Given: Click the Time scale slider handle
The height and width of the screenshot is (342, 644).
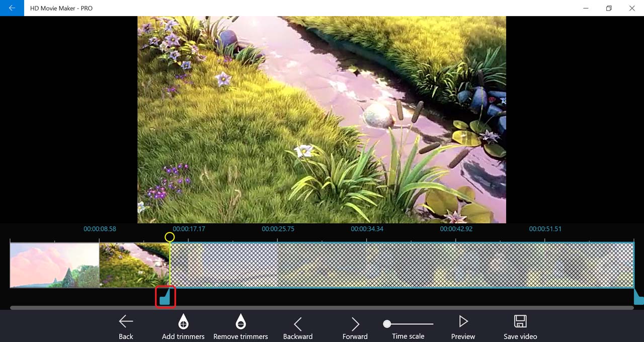Looking at the screenshot, I should pyautogui.click(x=387, y=324).
